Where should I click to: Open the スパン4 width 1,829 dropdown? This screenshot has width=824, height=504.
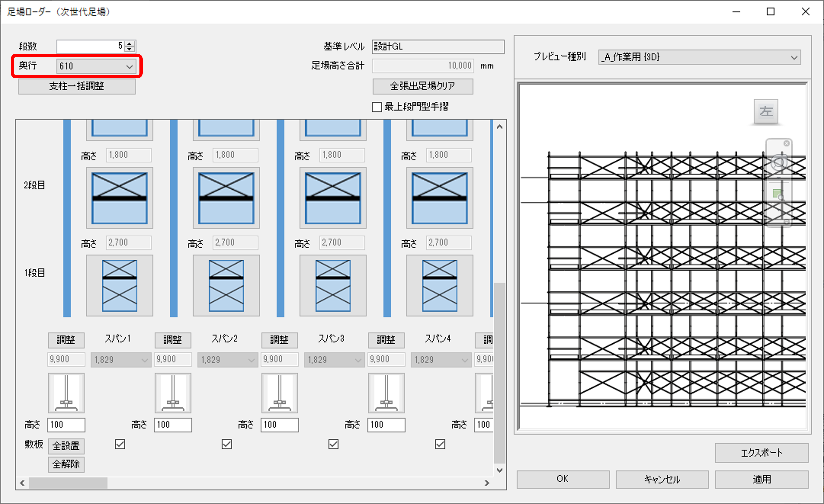click(441, 360)
